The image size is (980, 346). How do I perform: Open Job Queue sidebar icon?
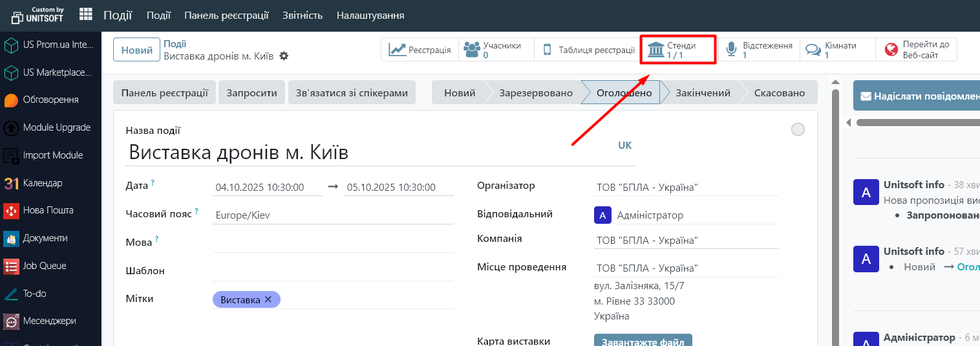pyautogui.click(x=11, y=266)
